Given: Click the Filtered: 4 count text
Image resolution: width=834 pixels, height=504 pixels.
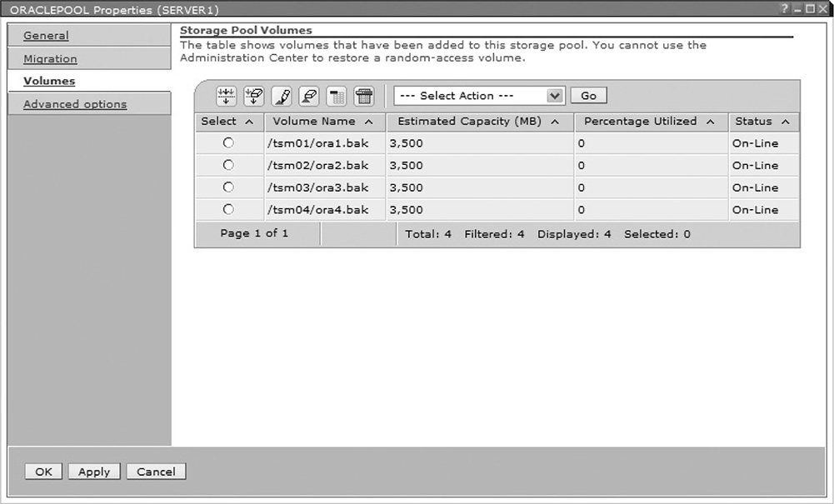Looking at the screenshot, I should pyautogui.click(x=494, y=234).
